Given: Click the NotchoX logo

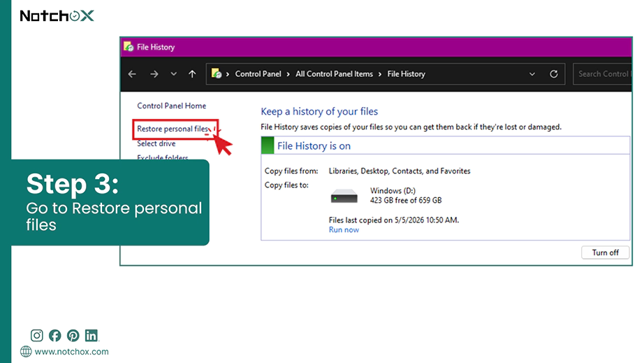Looking at the screenshot, I should [x=57, y=15].
